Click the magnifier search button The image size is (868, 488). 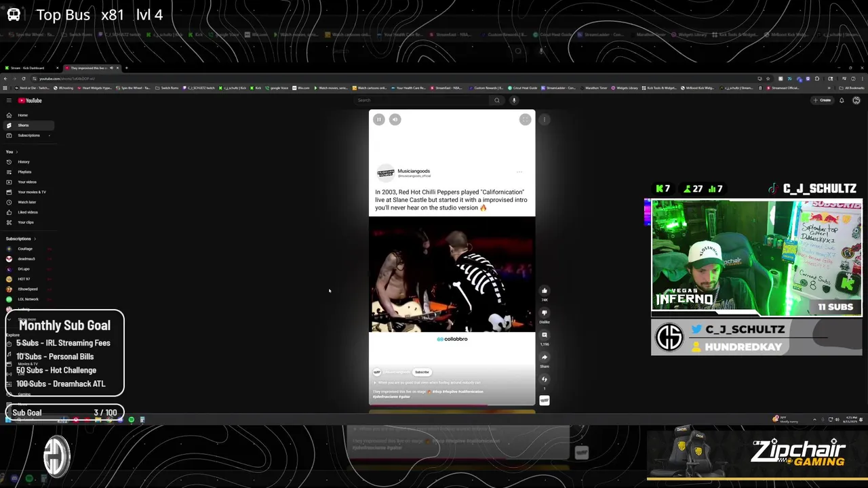(497, 100)
